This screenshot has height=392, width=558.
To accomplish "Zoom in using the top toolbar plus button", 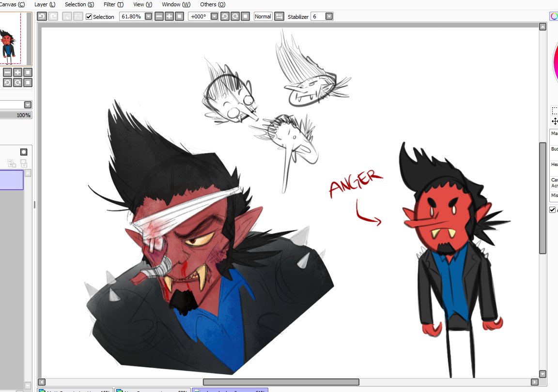I will 169,16.
